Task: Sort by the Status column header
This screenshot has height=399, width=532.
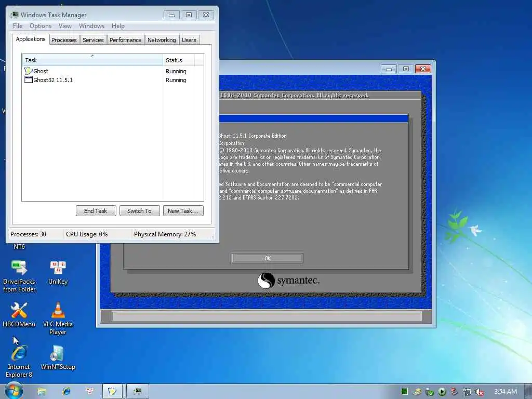Action: click(x=179, y=60)
